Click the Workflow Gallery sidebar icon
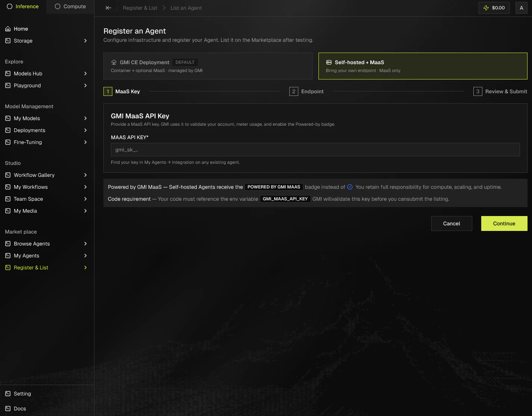532x416 pixels. [x=8, y=175]
